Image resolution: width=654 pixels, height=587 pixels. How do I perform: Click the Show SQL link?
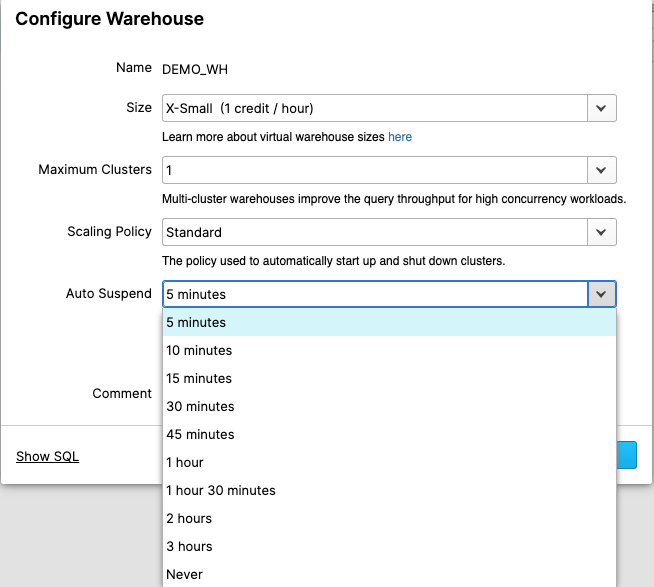tap(47, 456)
